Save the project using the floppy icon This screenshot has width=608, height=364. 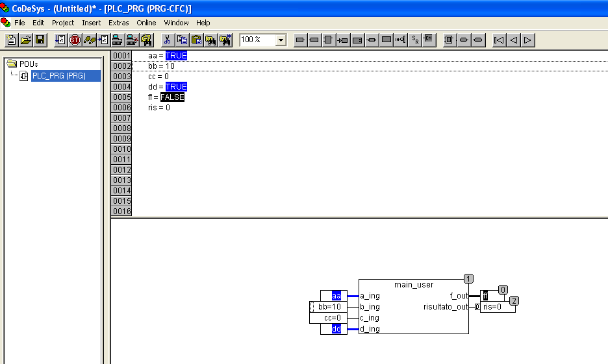click(x=40, y=40)
